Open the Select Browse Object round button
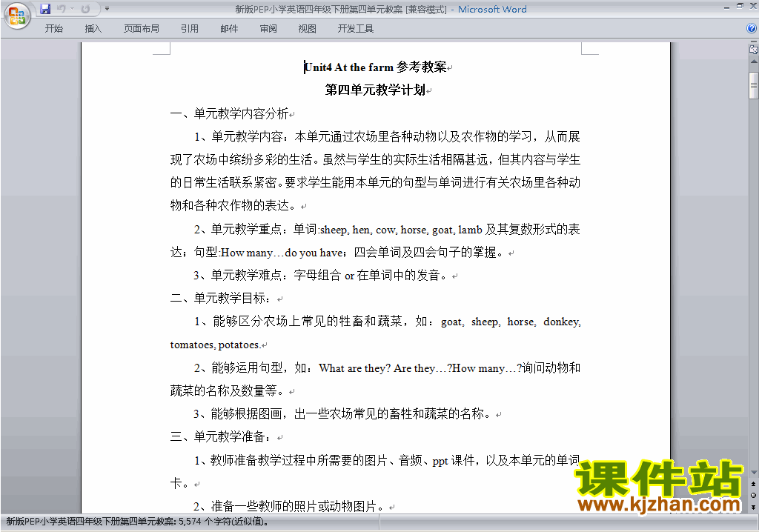This screenshot has width=759, height=532. [754, 495]
